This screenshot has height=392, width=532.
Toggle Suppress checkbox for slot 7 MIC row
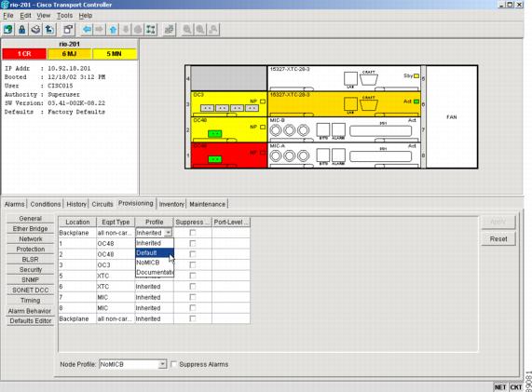coord(193,297)
